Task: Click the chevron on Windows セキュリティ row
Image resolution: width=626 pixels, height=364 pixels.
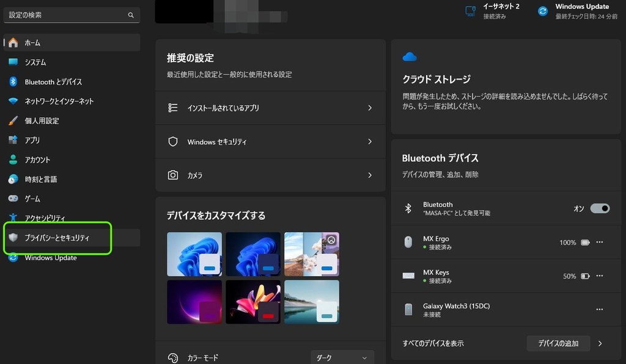Action: (370, 142)
